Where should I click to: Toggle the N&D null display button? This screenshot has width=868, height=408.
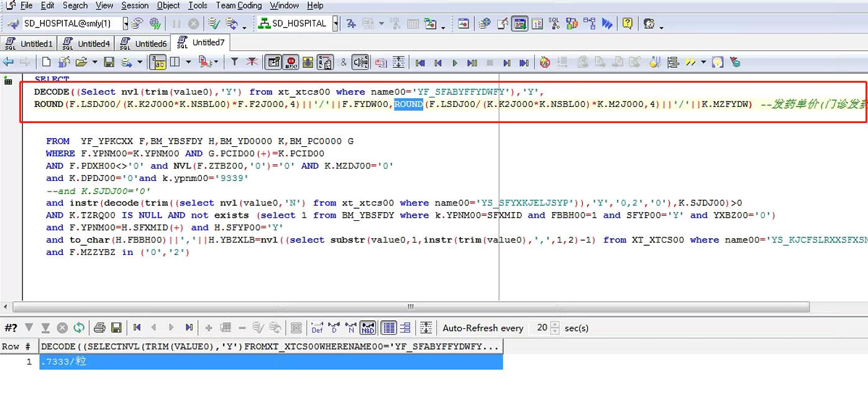click(368, 328)
